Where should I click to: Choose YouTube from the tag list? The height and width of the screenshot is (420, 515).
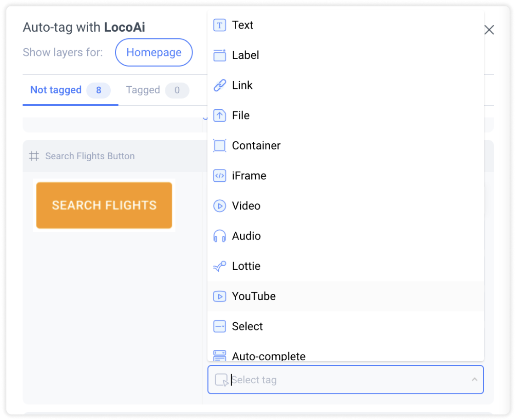pyautogui.click(x=345, y=297)
